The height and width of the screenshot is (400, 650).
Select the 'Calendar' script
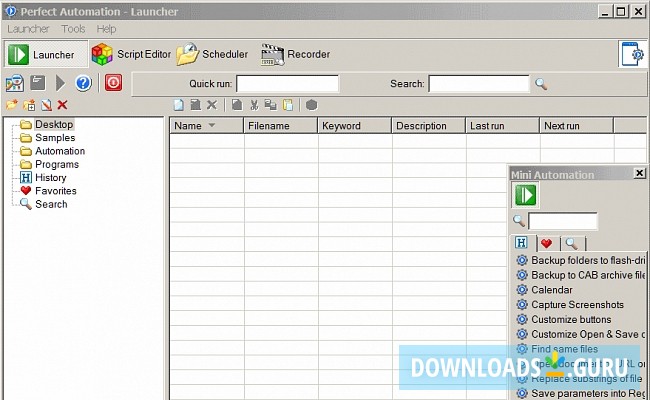(x=552, y=290)
